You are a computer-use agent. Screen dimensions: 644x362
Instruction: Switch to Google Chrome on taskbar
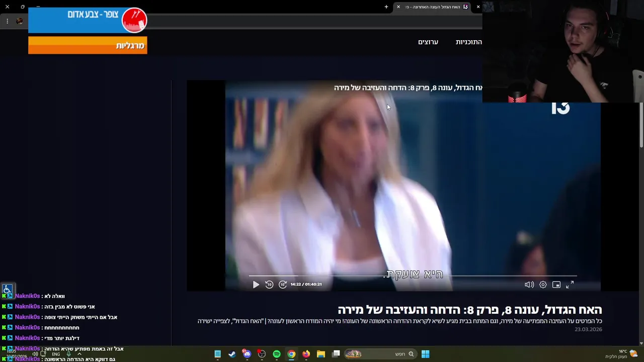pyautogui.click(x=291, y=354)
